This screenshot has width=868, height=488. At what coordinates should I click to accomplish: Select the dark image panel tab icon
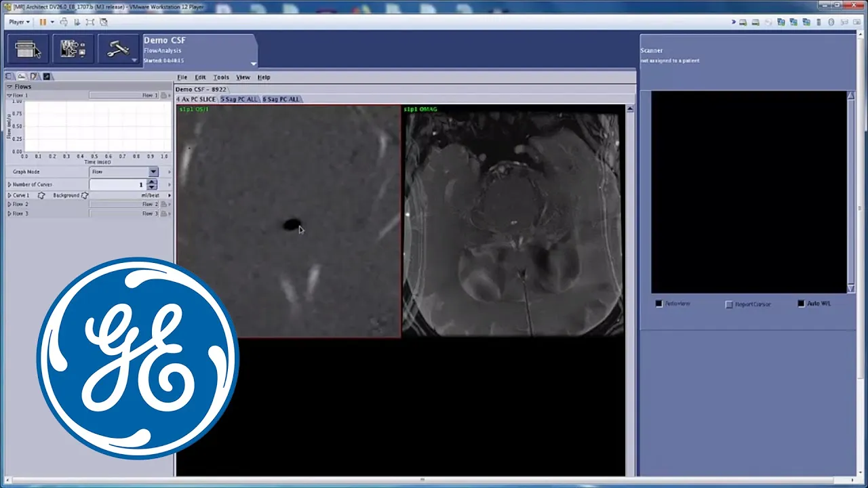coord(46,77)
